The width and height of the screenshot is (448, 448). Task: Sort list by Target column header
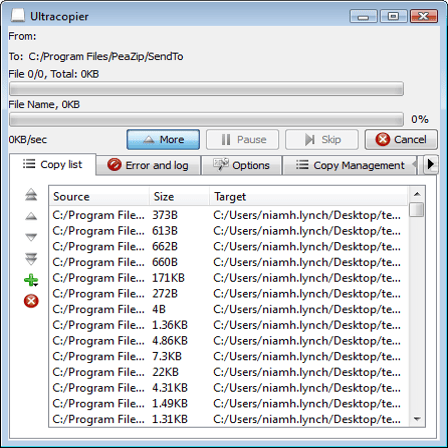309,196
